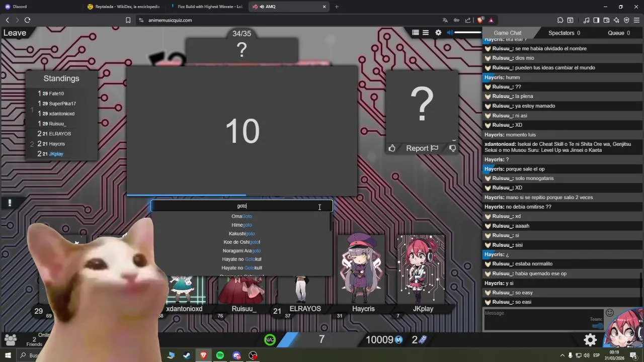Translate the page icon
The width and height of the screenshot is (644, 362).
tap(445, 20)
